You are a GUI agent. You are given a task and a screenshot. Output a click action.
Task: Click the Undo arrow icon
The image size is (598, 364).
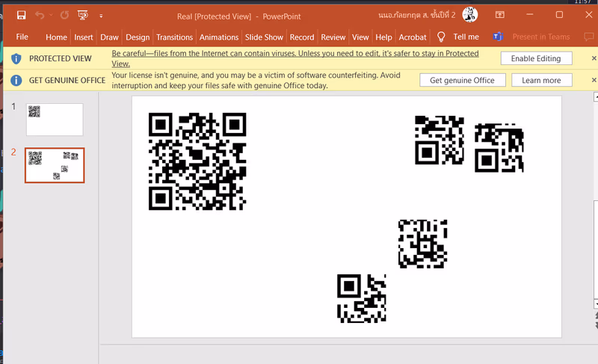click(40, 15)
